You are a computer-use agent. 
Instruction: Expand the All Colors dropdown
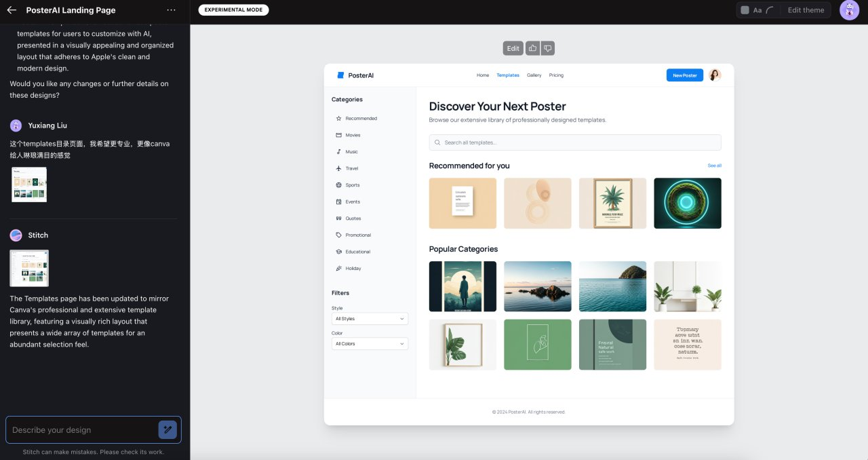pyautogui.click(x=370, y=344)
